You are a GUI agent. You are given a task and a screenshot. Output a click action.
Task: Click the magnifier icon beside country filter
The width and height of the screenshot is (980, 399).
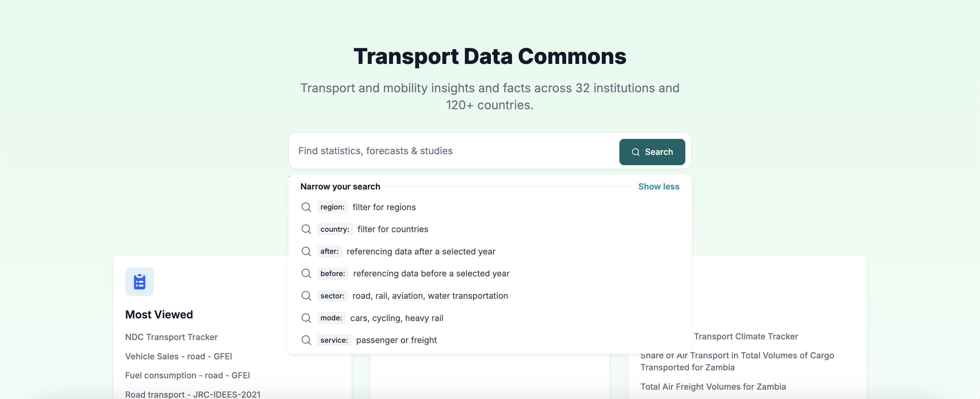pyautogui.click(x=306, y=229)
